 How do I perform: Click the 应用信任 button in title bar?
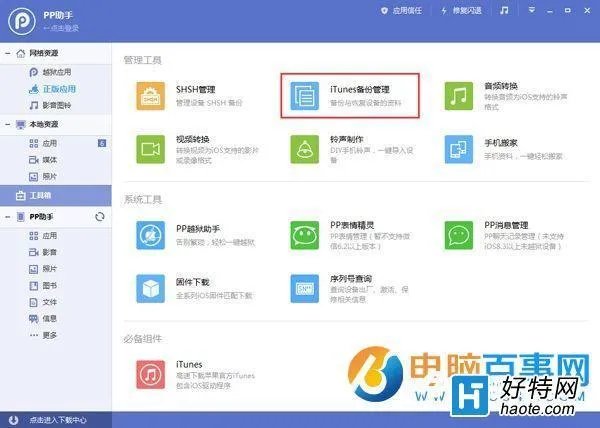[x=401, y=11]
